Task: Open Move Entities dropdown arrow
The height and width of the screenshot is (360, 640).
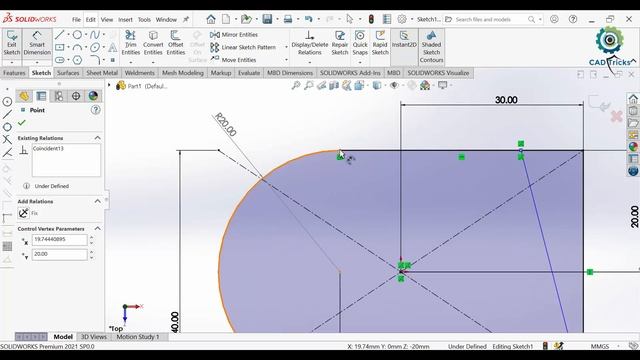Action: (286, 60)
